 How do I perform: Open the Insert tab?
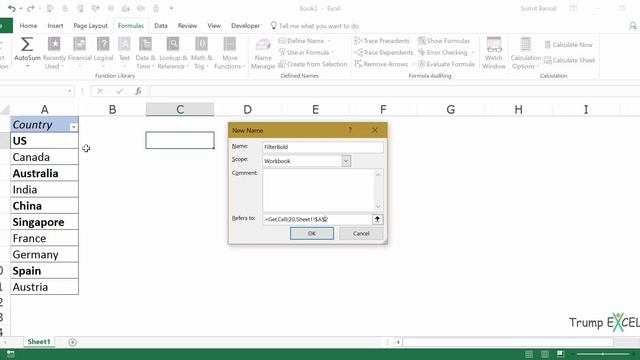[55, 26]
